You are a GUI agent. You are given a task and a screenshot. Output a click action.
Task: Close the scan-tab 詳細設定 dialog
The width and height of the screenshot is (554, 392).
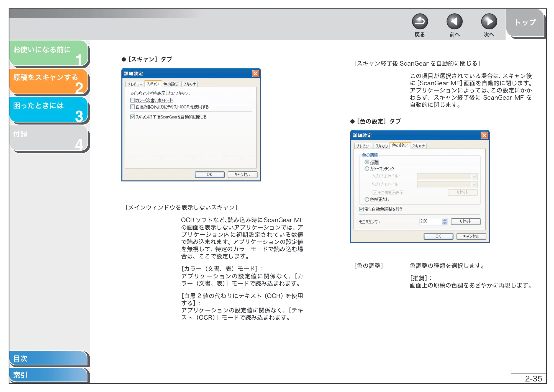tap(255, 73)
